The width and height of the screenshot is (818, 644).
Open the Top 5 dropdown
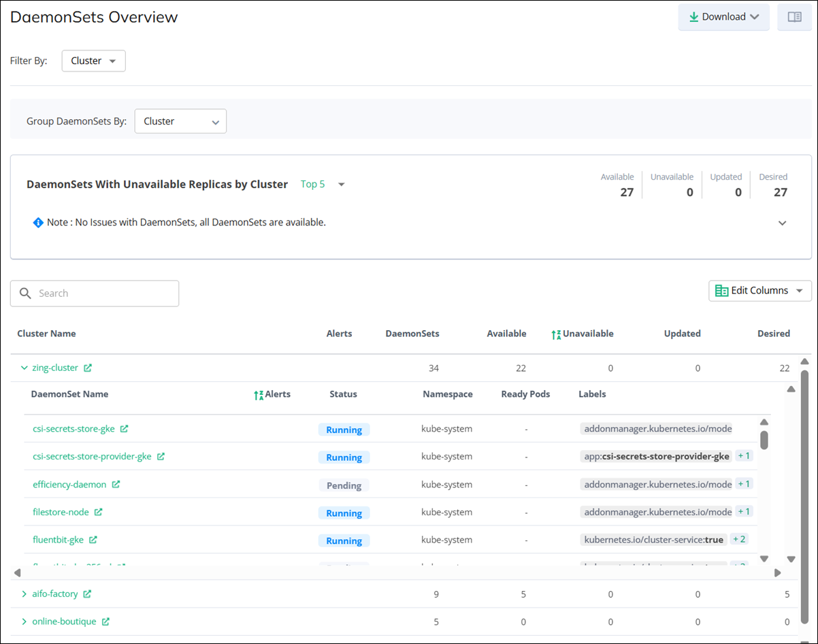pyautogui.click(x=323, y=184)
